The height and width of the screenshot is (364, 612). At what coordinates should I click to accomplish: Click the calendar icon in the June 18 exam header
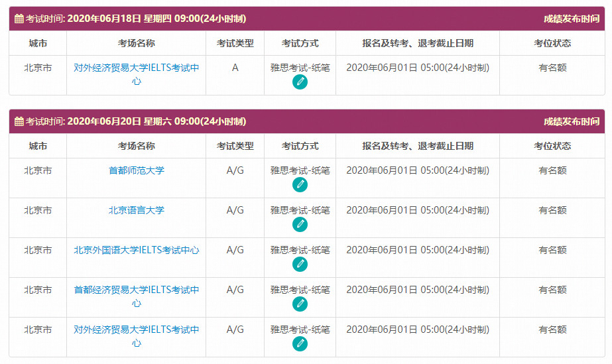[19, 19]
